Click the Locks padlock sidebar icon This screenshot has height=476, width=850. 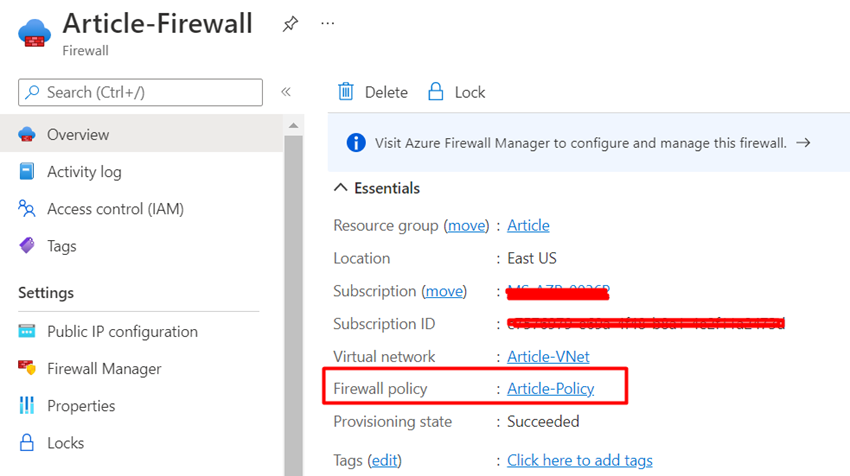coord(27,442)
